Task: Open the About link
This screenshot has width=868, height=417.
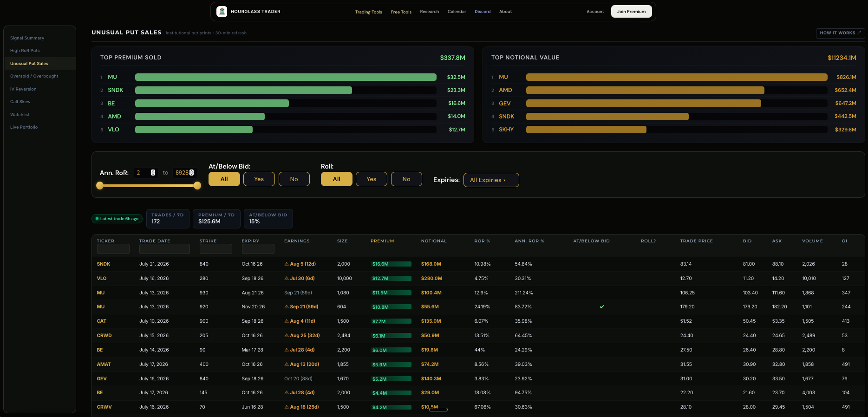Action: pos(506,12)
